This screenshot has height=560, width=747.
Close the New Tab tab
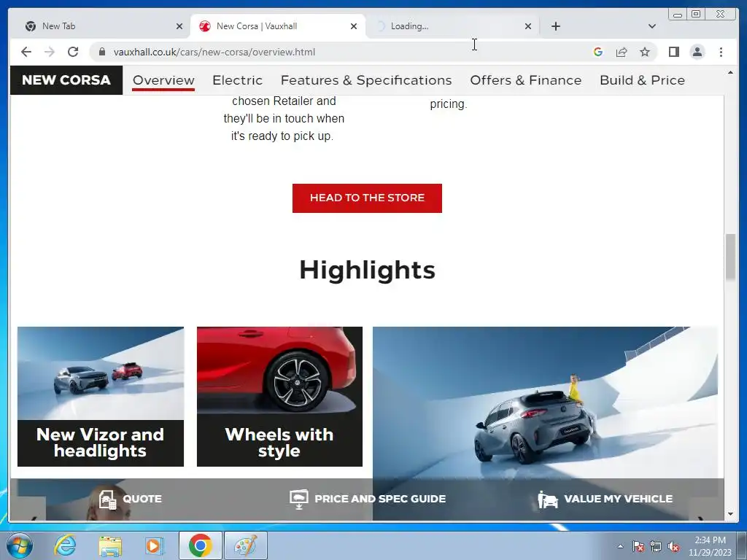(x=179, y=27)
